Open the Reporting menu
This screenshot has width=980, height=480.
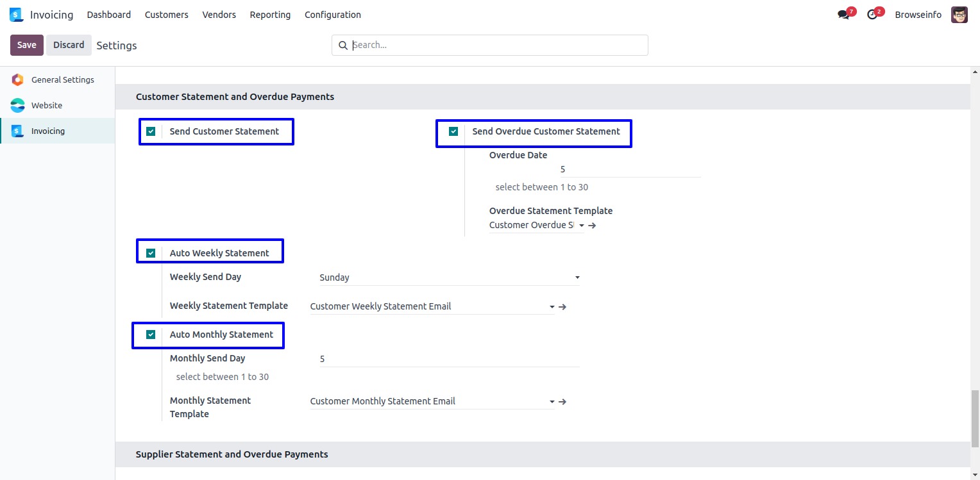click(x=270, y=15)
